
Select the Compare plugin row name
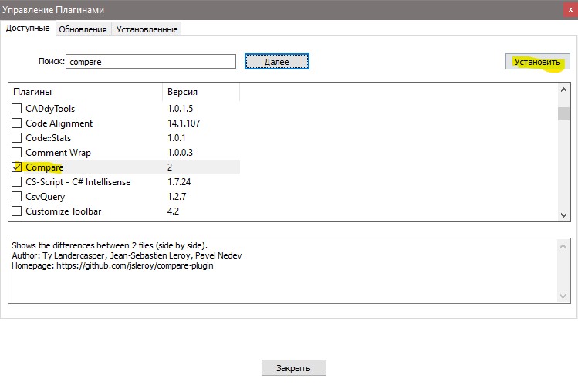tap(44, 167)
